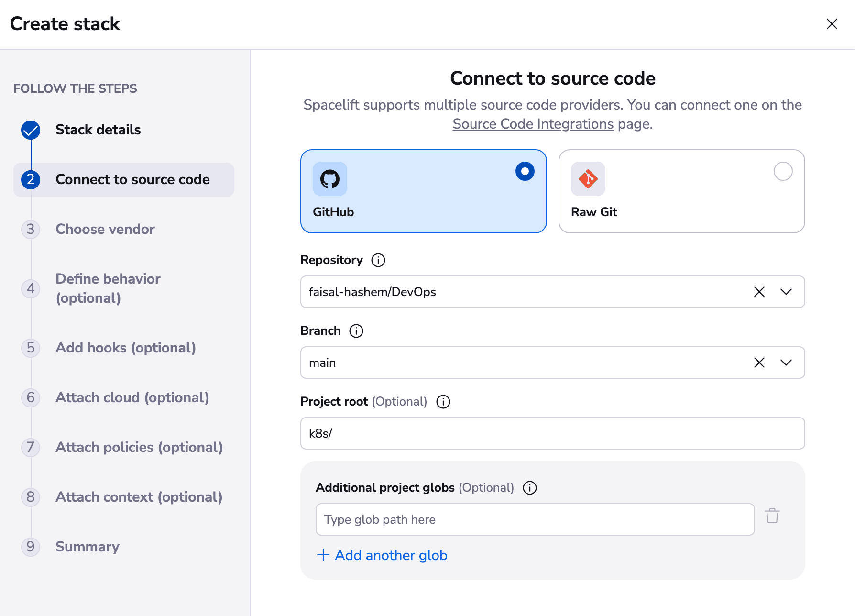
Task: Go to Add hooks (optional) step
Action: point(126,348)
